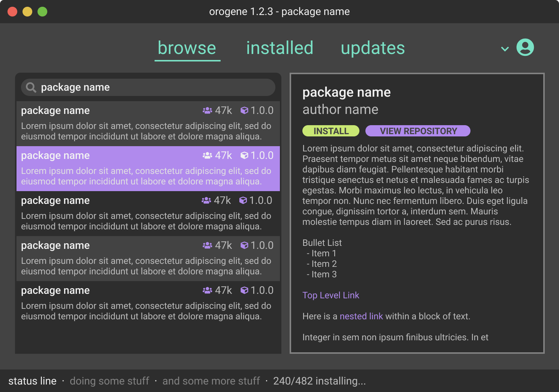Click the search magnifier icon

tap(30, 87)
